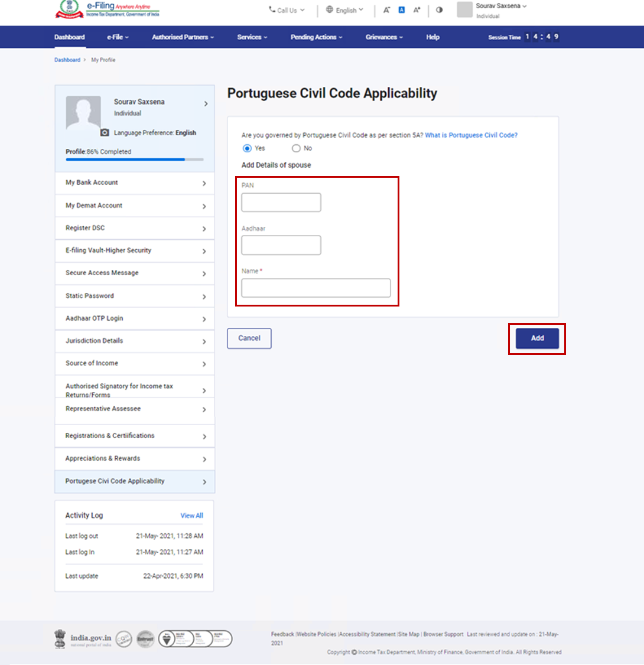Open My Bank Account in sidebar
This screenshot has height=665, width=644.
[x=135, y=183]
